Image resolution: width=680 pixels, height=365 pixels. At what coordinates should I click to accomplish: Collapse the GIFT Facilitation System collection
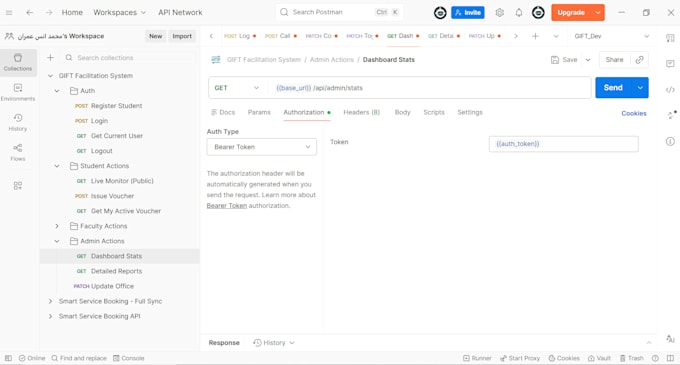tap(50, 76)
